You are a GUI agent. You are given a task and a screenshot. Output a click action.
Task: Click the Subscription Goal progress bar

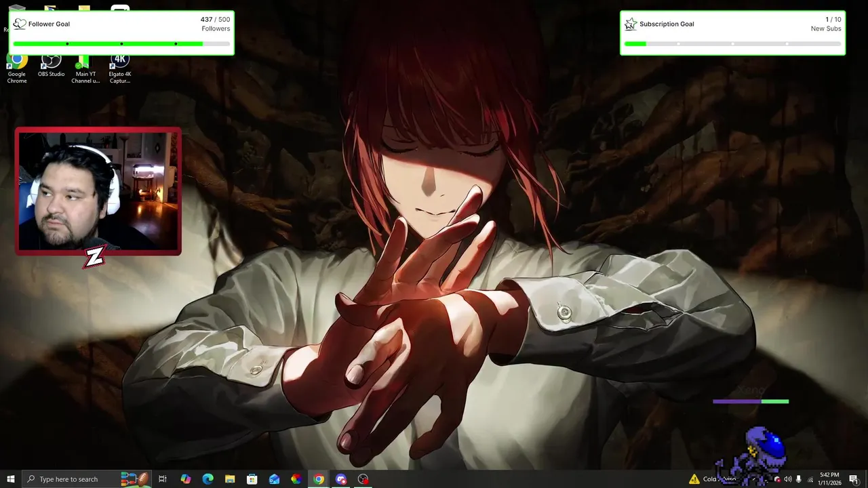(x=732, y=44)
